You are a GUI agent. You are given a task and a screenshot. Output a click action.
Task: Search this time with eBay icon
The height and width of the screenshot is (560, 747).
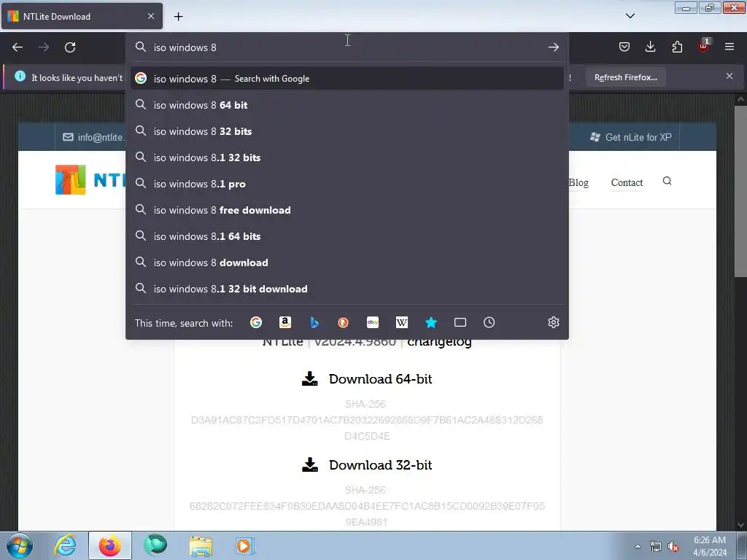point(373,322)
